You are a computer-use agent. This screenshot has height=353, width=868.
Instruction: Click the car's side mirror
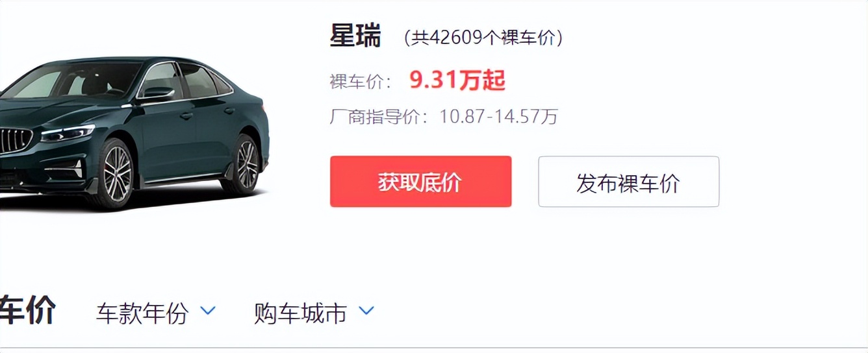click(x=156, y=94)
